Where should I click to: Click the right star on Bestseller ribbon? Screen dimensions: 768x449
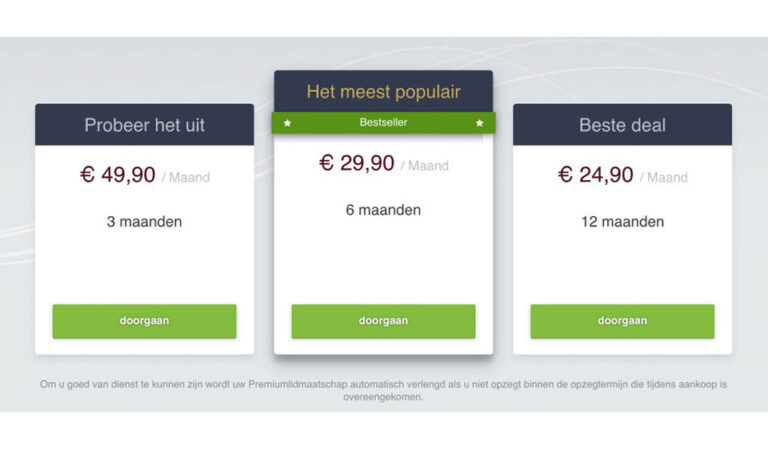(480, 123)
